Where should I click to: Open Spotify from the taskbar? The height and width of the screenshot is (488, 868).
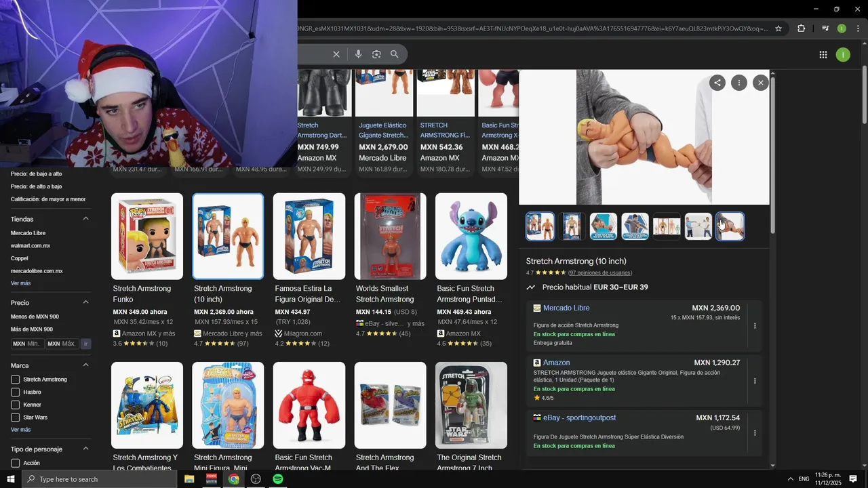tap(278, 479)
